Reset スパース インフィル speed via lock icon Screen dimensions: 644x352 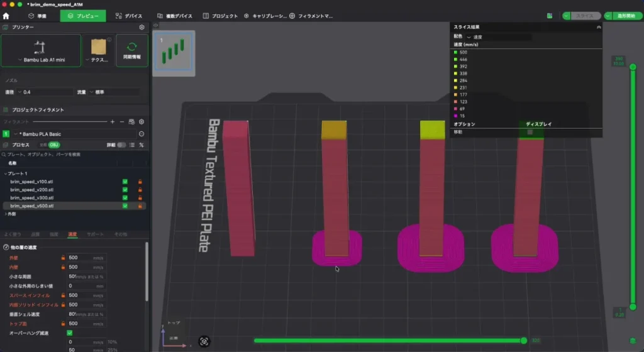(64, 295)
